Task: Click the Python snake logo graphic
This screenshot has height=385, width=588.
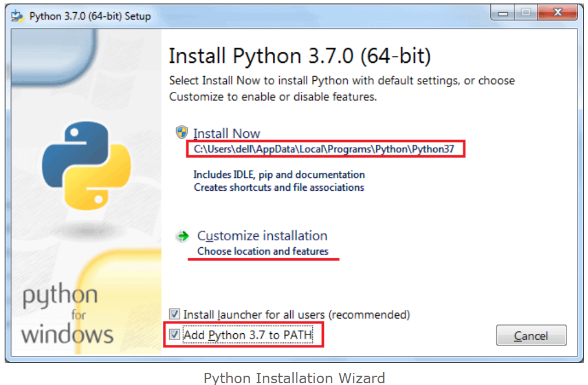Action: point(87,165)
